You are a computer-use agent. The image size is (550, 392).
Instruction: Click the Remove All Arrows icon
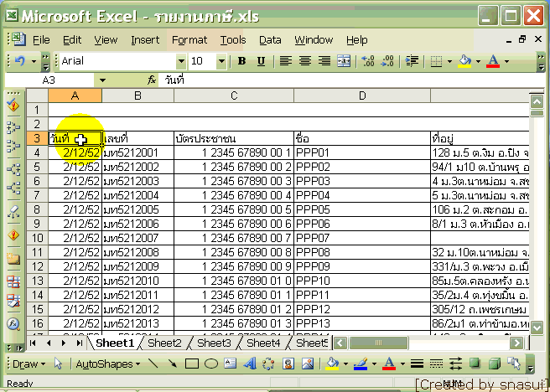[13, 212]
